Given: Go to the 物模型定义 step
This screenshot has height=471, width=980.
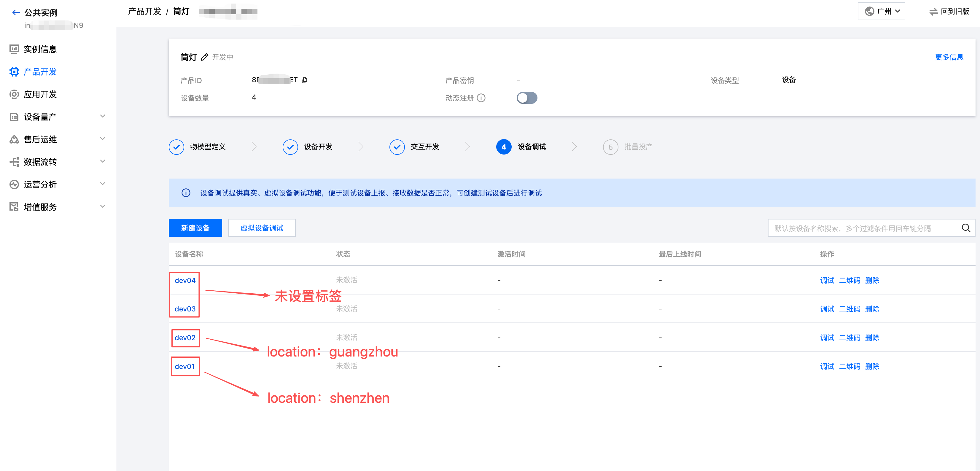Looking at the screenshot, I should point(207,147).
